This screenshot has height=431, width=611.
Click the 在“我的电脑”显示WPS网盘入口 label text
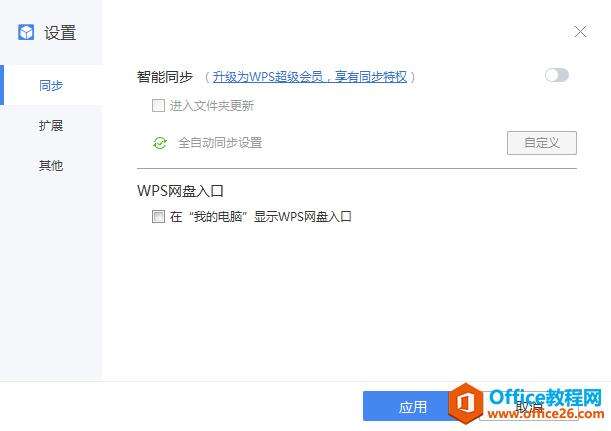(261, 216)
